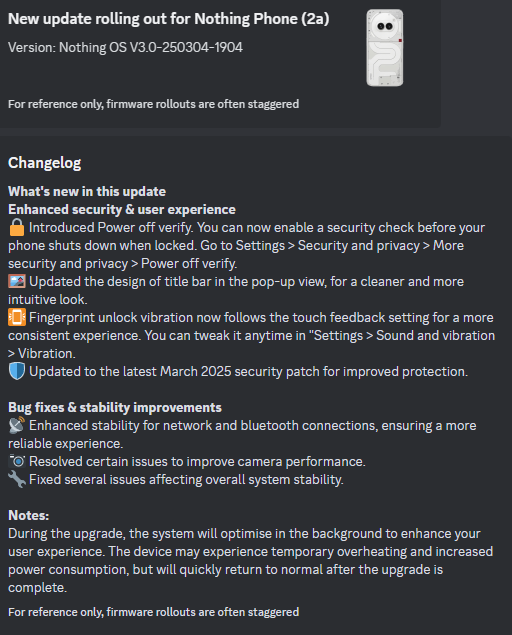
Task: Click the bottom footer 'For reference only' text
Action: (154, 612)
